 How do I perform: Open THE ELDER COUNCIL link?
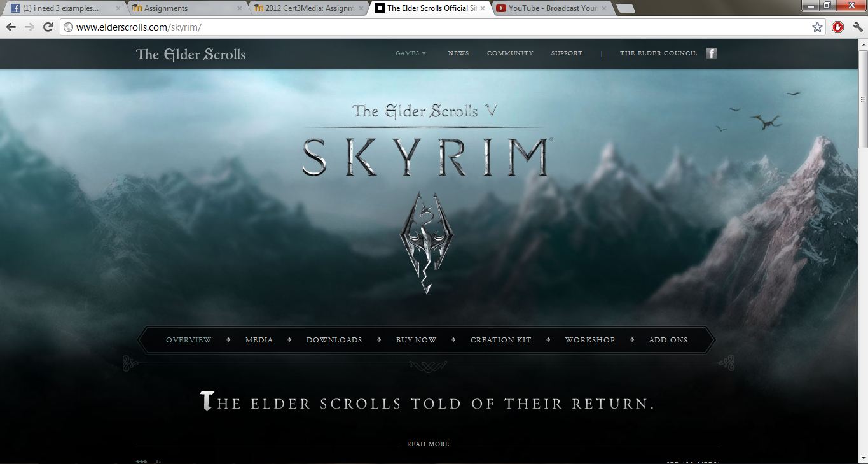coord(658,53)
